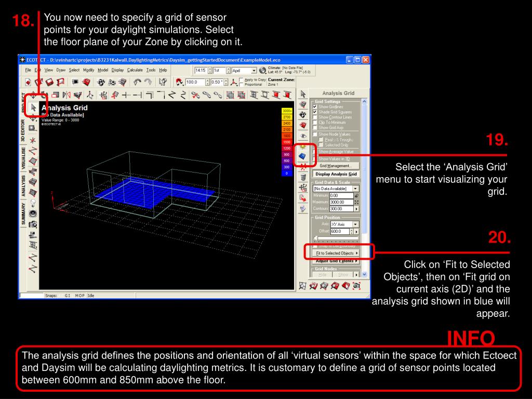Select the red star point tool
The width and height of the screenshot is (532, 399).
pyautogui.click(x=33, y=140)
